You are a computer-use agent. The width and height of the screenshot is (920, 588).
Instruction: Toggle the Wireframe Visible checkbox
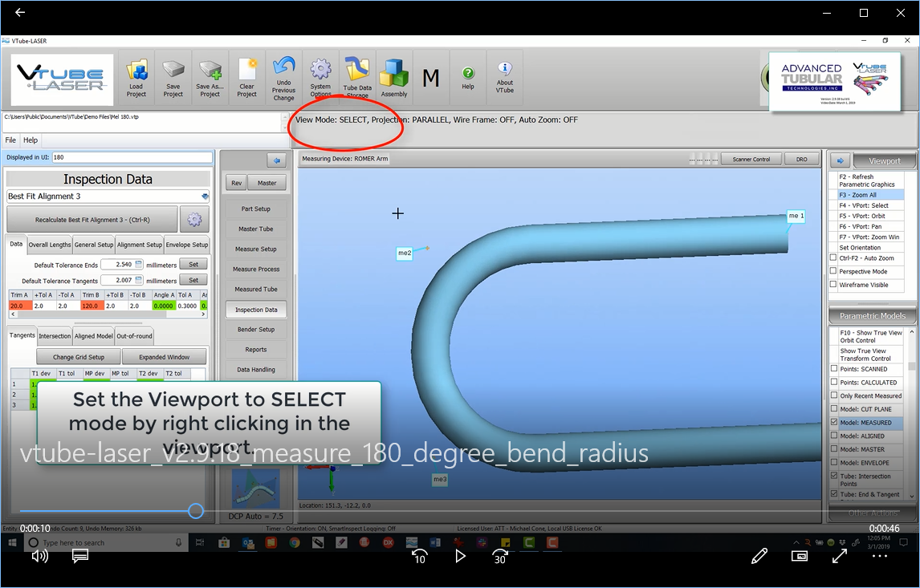[833, 285]
